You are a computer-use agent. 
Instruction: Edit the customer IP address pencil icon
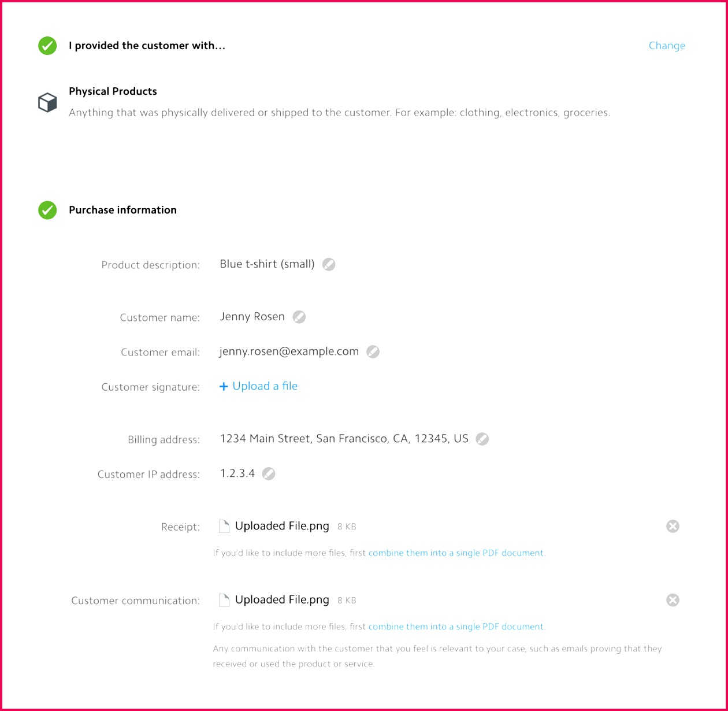(269, 473)
